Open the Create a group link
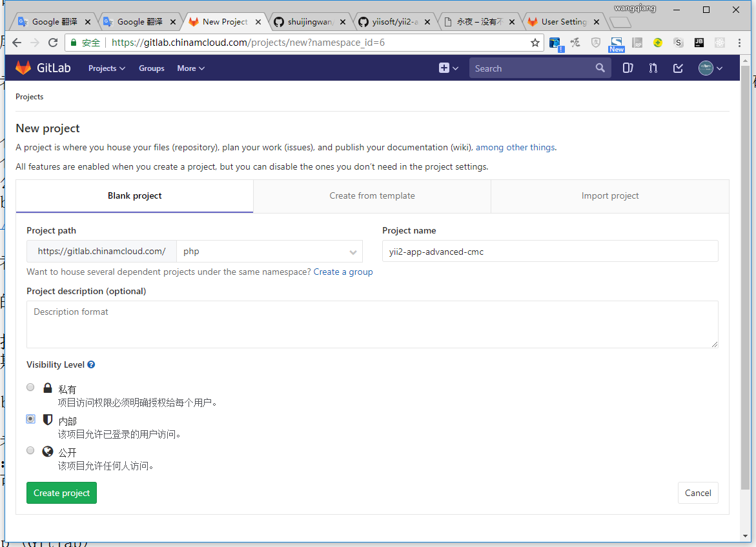This screenshot has height=547, width=756. coord(343,272)
